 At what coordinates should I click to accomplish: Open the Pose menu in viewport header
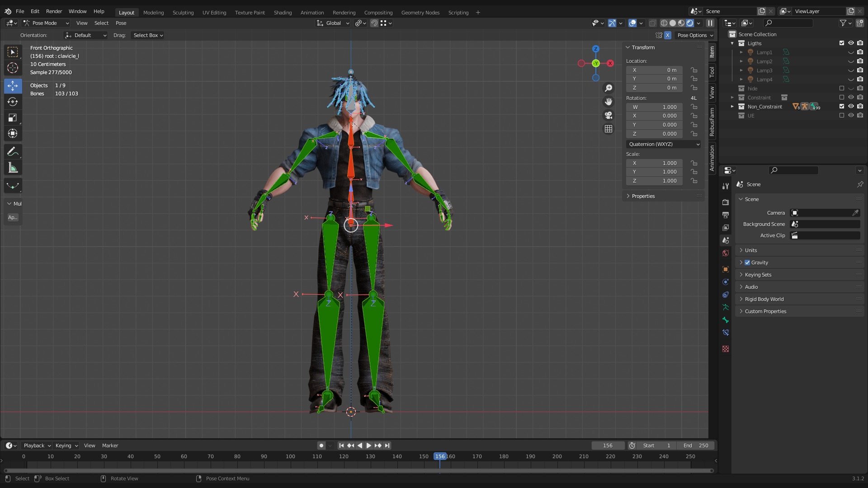121,23
